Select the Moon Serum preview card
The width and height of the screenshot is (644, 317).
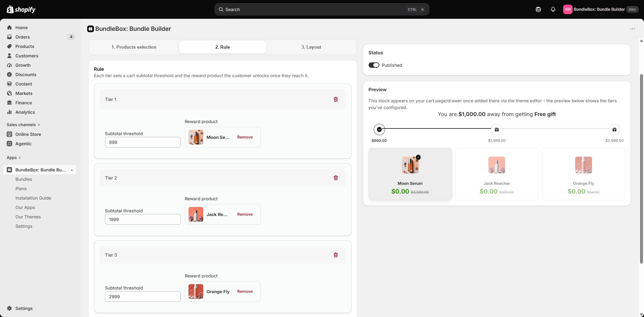[410, 174]
